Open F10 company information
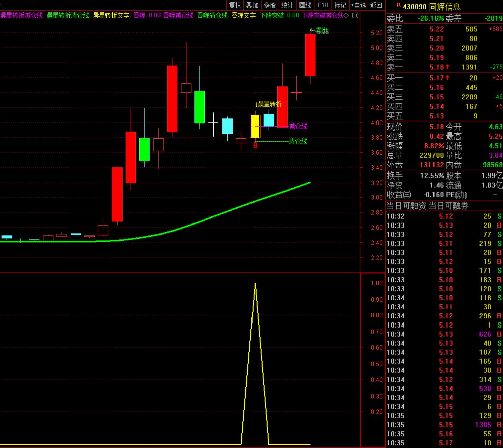 [x=323, y=5]
